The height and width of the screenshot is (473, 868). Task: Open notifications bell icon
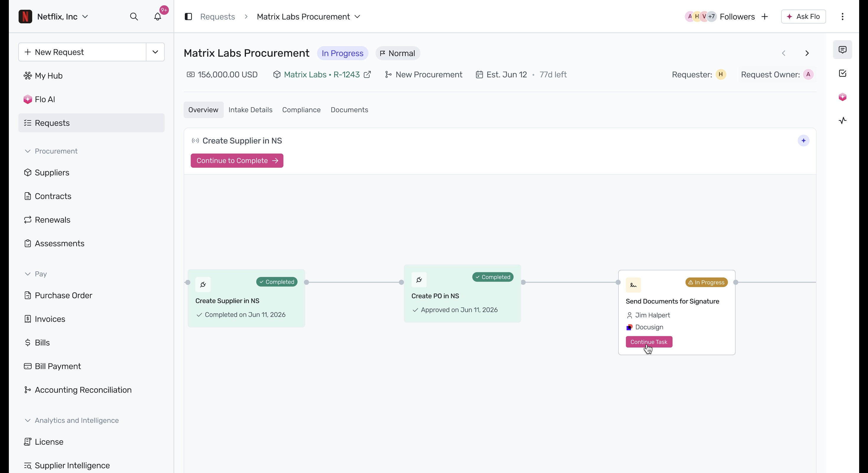point(158,17)
